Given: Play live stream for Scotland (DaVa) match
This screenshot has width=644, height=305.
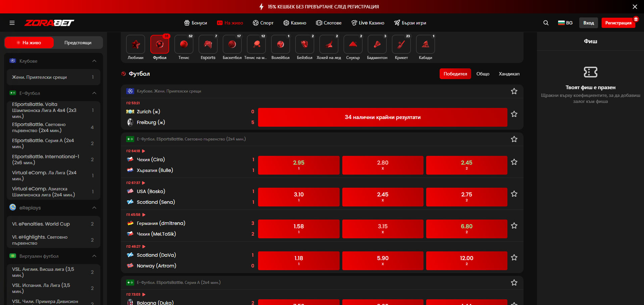Looking at the screenshot, I should [x=144, y=247].
